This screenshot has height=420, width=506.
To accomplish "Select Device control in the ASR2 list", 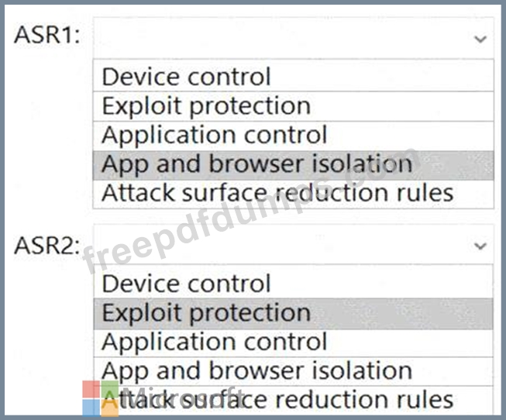I will coord(186,284).
